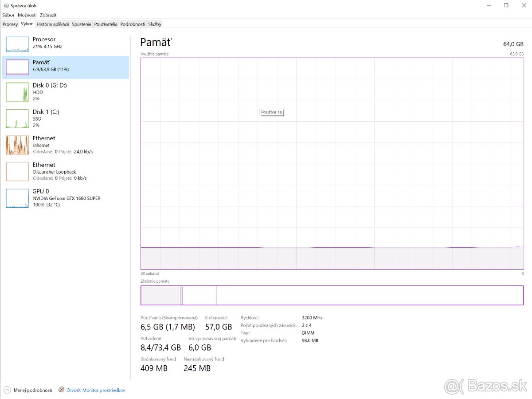Click Otvoriť Monitor prostriedkov link

96,390
